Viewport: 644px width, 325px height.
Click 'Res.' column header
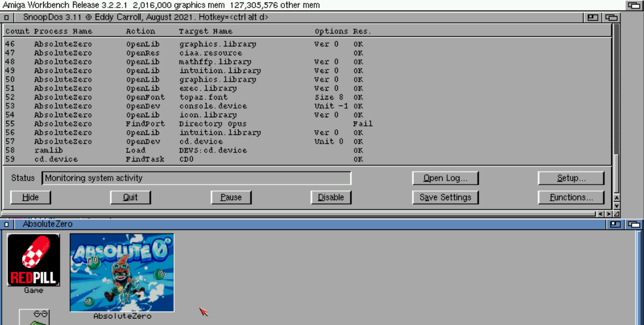pos(362,32)
